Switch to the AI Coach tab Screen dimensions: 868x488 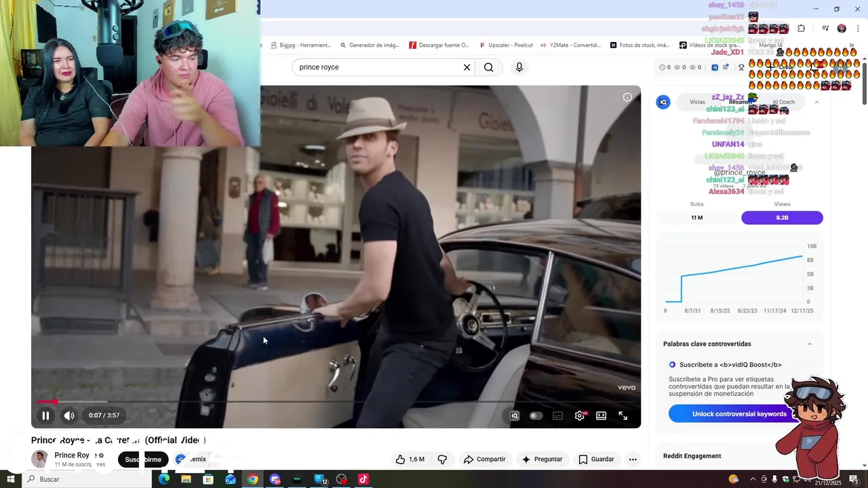[x=783, y=102]
